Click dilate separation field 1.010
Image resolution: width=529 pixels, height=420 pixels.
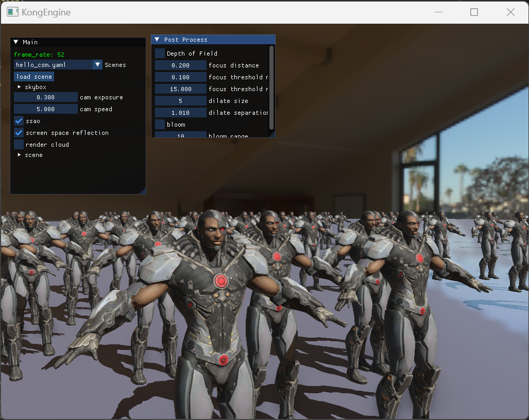click(180, 113)
